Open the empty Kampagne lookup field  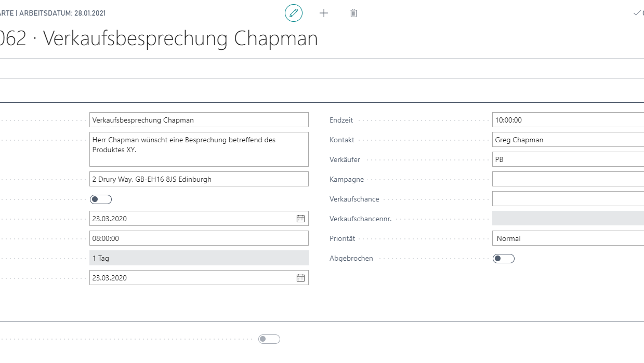568,179
